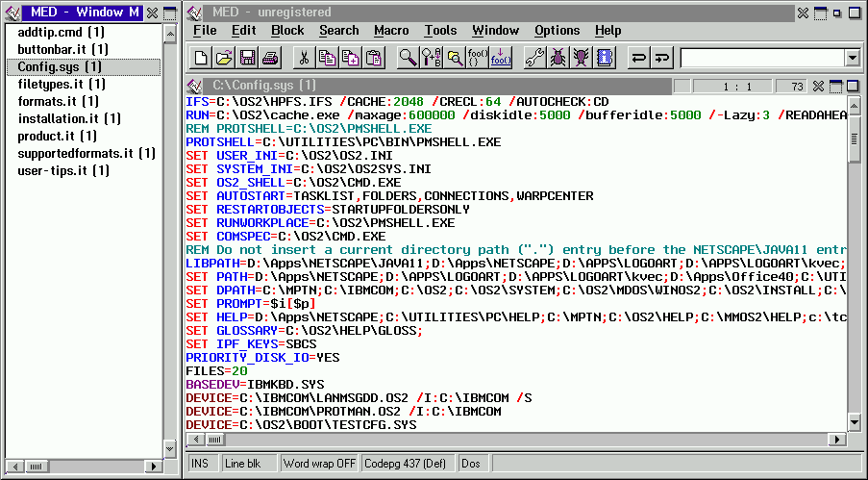The height and width of the screenshot is (480, 868).
Task: Click the right-pointing return arrow icon
Action: coord(662,58)
